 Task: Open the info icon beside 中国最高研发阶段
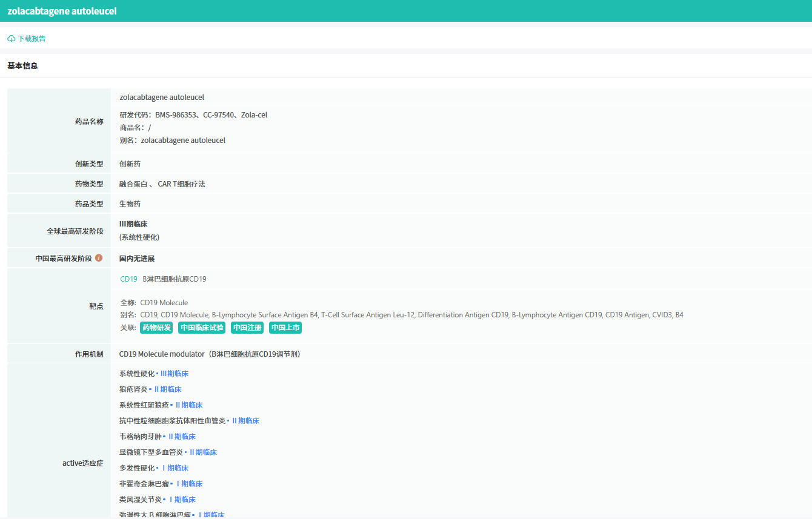[x=99, y=258]
